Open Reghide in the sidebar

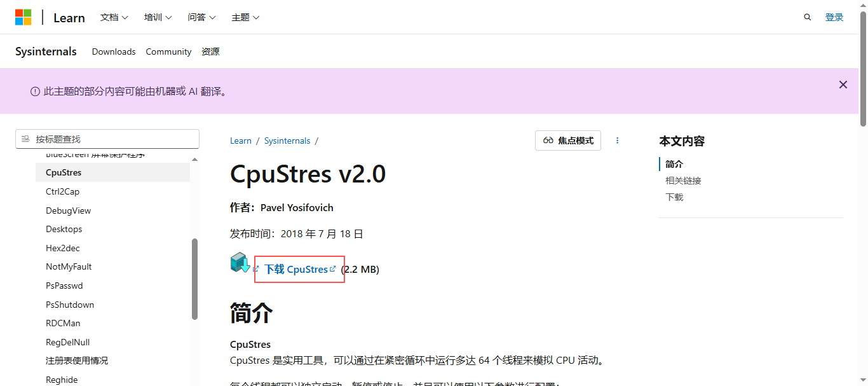(x=62, y=380)
